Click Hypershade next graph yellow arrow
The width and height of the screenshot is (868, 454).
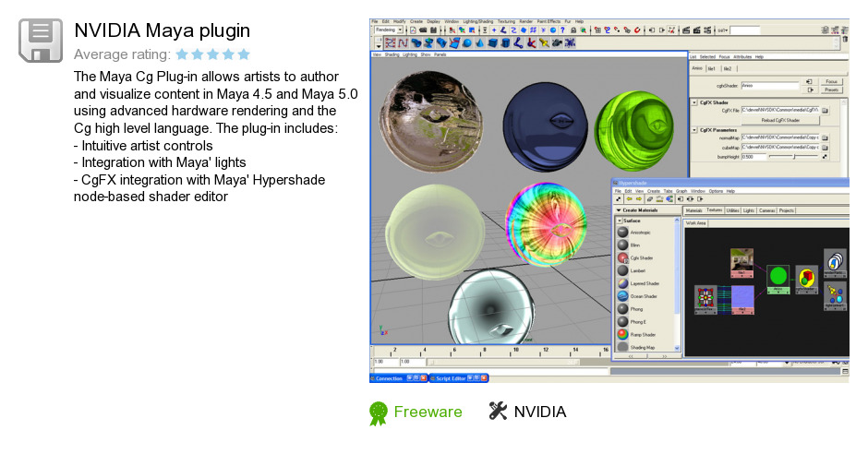pyautogui.click(x=638, y=199)
